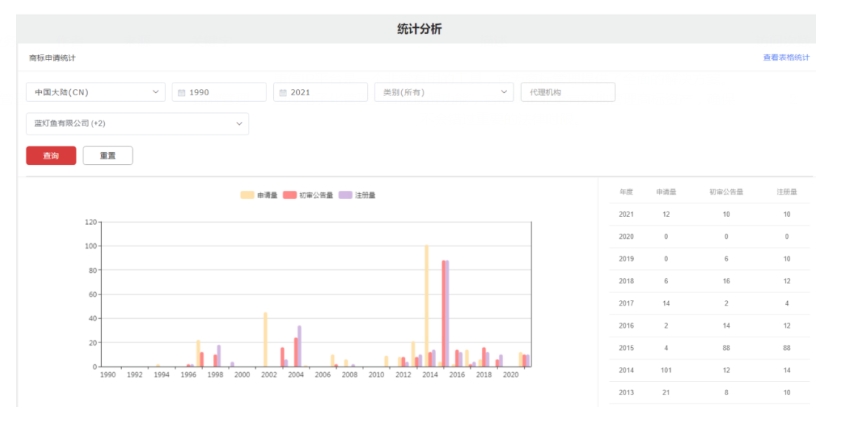Click 初审公告量 table column header
The height and width of the screenshot is (429, 846).
pos(726,191)
